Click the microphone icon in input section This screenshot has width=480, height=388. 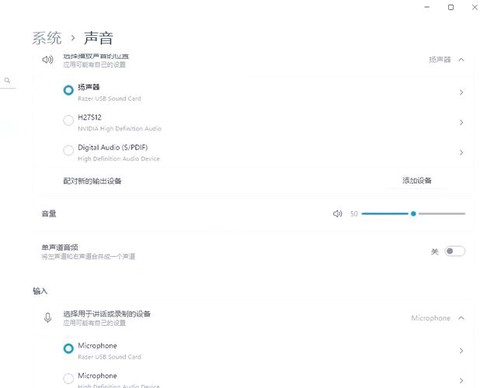coord(48,318)
